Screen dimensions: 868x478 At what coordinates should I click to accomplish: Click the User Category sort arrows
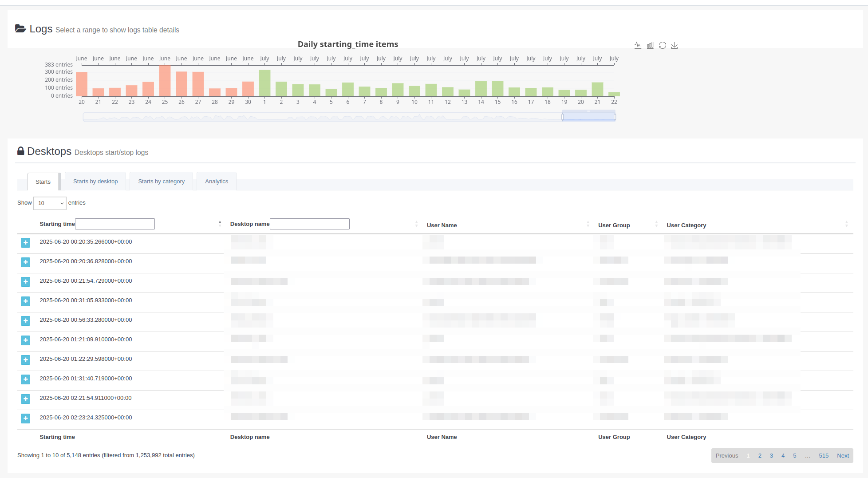pos(846,224)
